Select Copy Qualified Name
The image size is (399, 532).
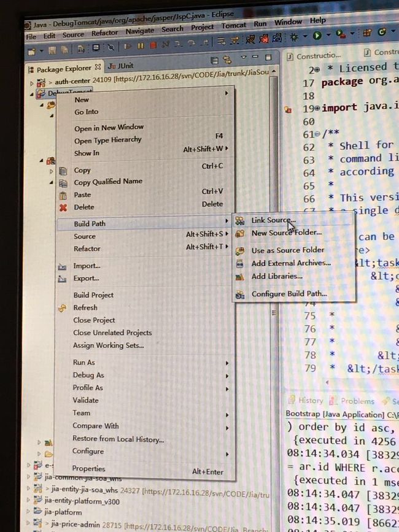coord(145,182)
